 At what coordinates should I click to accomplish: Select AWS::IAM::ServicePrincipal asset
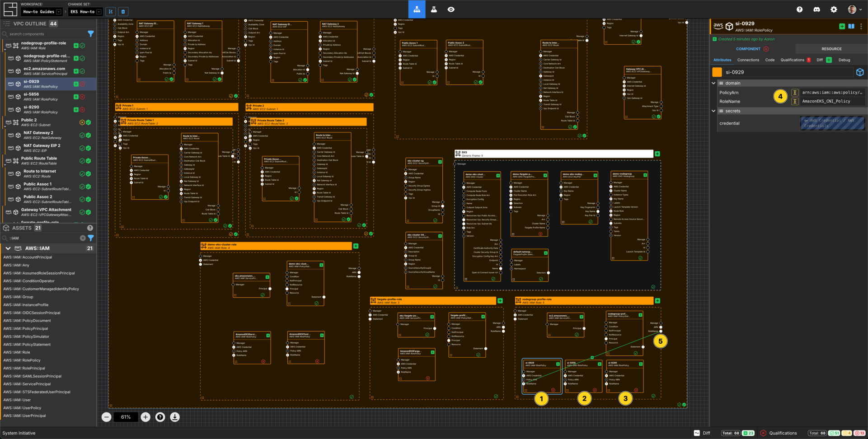pos(27,384)
